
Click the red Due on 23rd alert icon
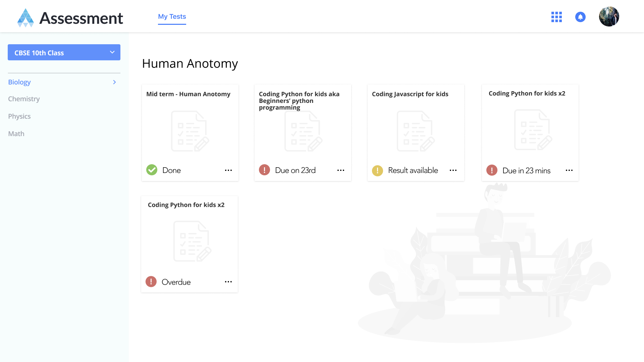pyautogui.click(x=264, y=170)
